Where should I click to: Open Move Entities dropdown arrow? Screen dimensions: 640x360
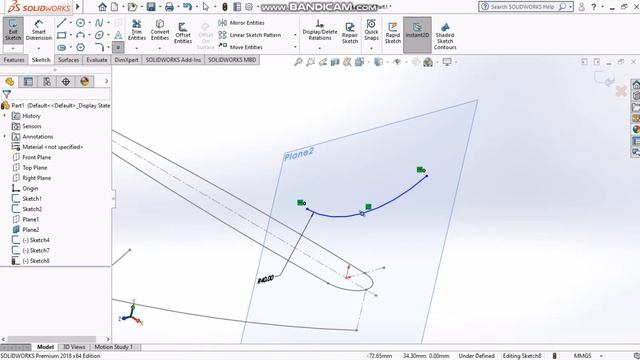click(295, 47)
